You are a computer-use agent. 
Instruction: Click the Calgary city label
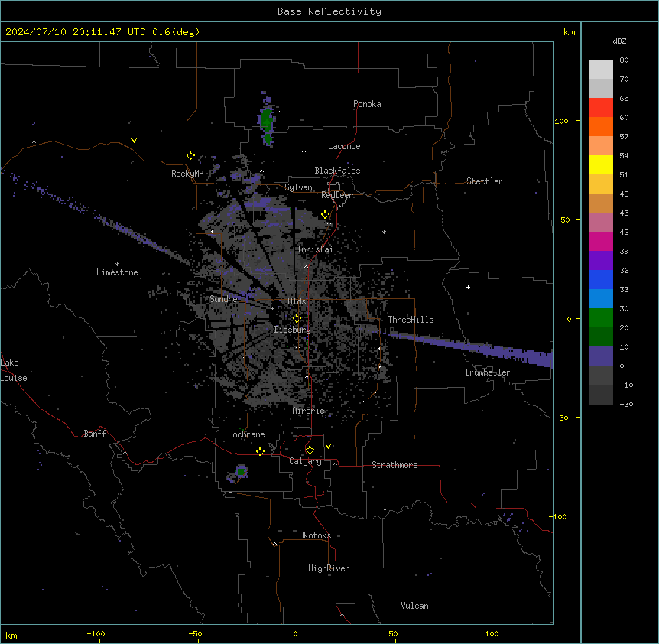click(x=306, y=461)
